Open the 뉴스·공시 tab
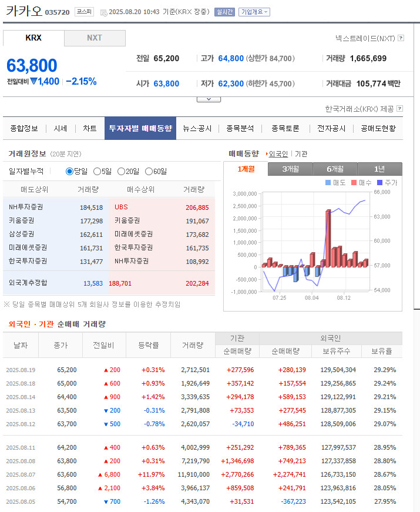 [197, 128]
